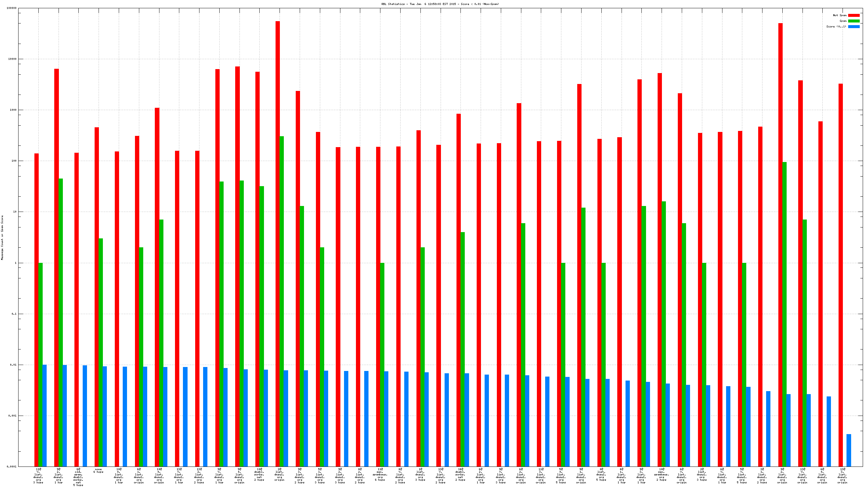This screenshot has width=868, height=488.
Task: Click the 14@ dnsbl.sorbs.net 2 hops label
Action: tap(460, 474)
